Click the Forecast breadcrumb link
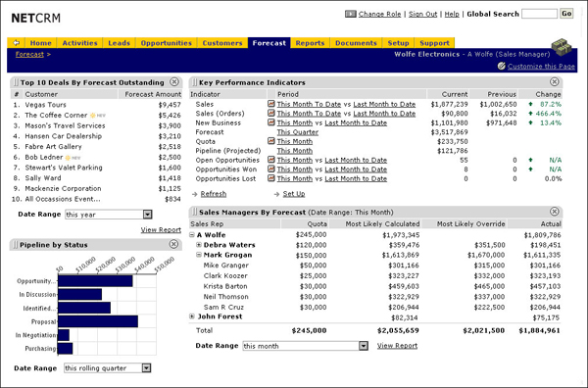 (29, 54)
